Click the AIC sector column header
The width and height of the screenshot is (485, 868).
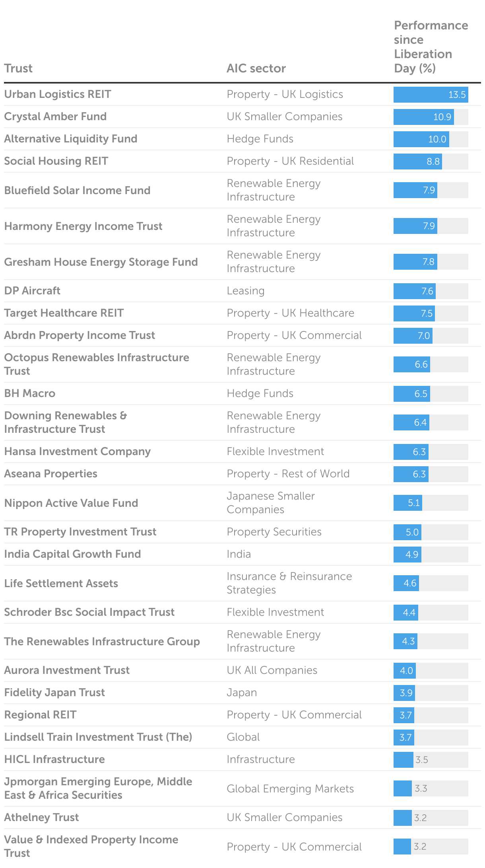pos(256,68)
